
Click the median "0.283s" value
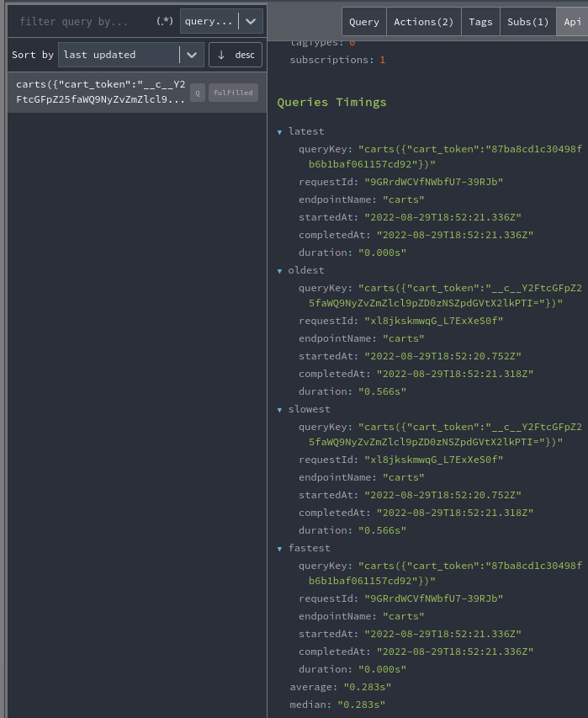click(x=362, y=705)
